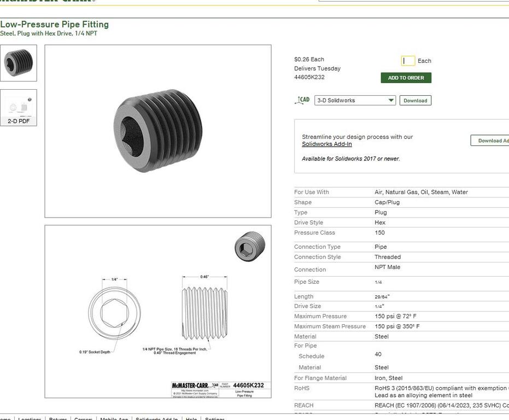Select the 3D plug image thumbnail
The image size is (509, 420).
pyautogui.click(x=19, y=63)
